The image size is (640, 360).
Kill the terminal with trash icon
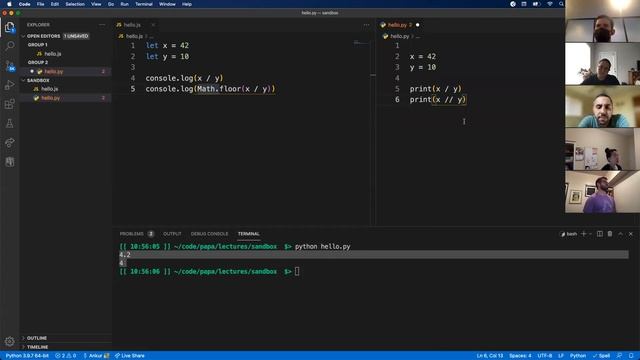click(x=610, y=234)
